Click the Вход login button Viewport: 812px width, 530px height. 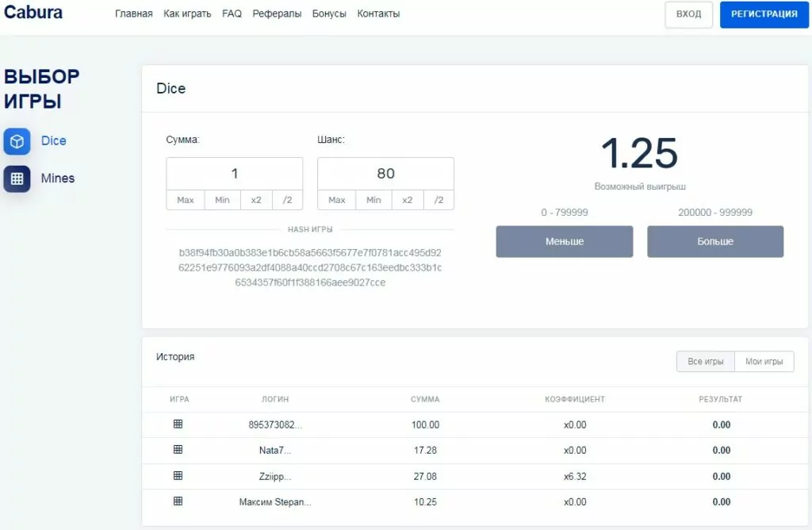click(x=688, y=14)
